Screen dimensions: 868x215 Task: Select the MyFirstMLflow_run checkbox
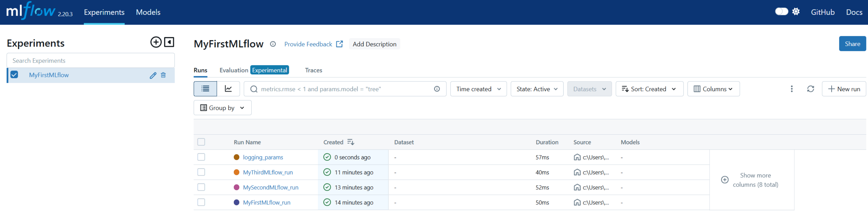201,202
